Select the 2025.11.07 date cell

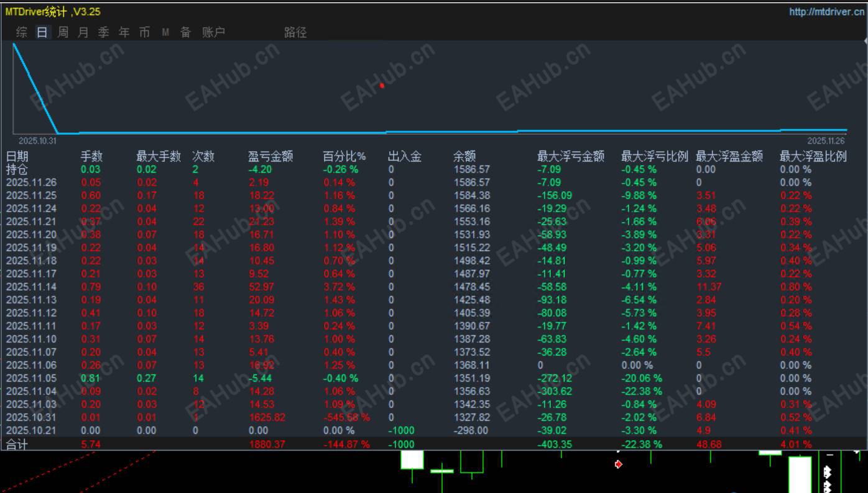(31, 352)
